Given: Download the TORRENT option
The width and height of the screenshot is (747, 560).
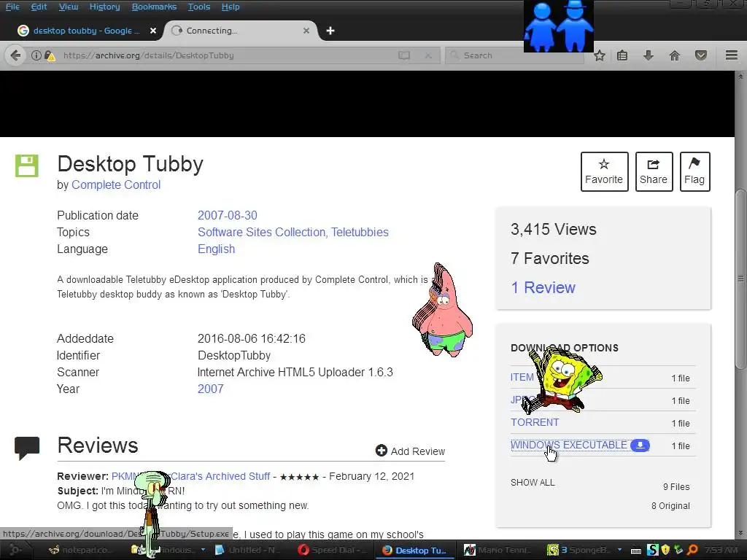Looking at the screenshot, I should [535, 422].
